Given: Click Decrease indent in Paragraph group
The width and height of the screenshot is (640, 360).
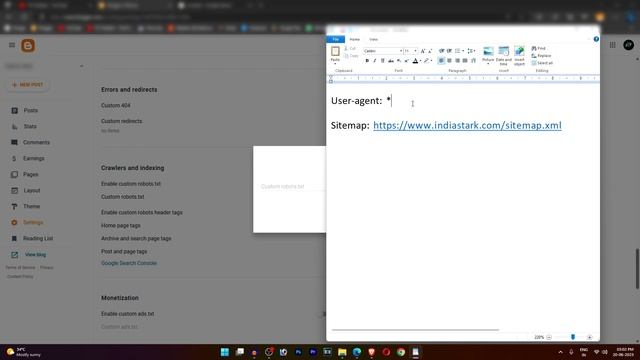Looking at the screenshot, I should click(441, 51).
